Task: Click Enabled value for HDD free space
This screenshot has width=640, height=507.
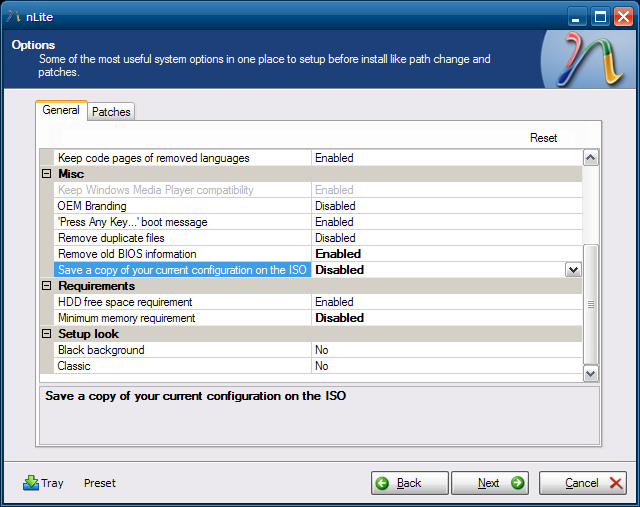Action: click(x=334, y=302)
